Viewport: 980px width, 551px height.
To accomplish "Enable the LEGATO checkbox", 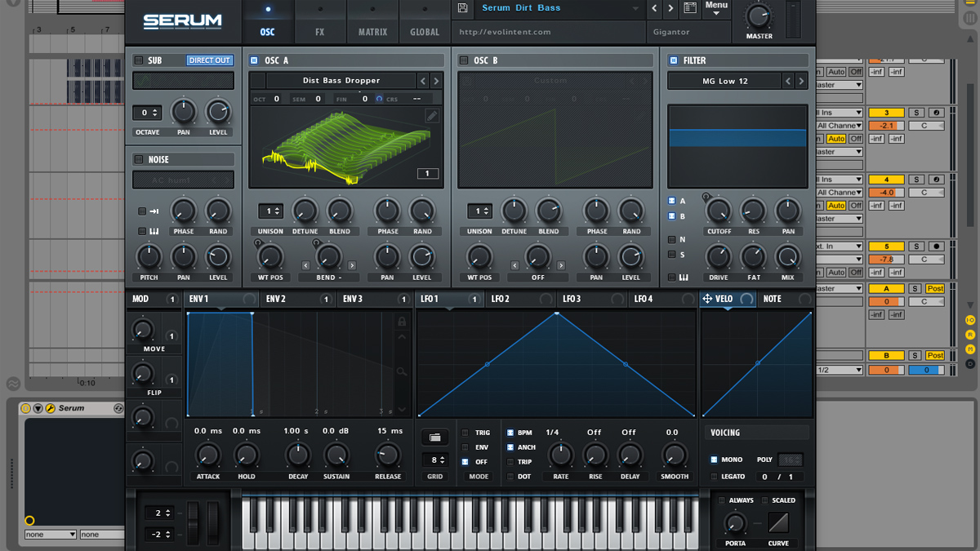I will [713, 477].
